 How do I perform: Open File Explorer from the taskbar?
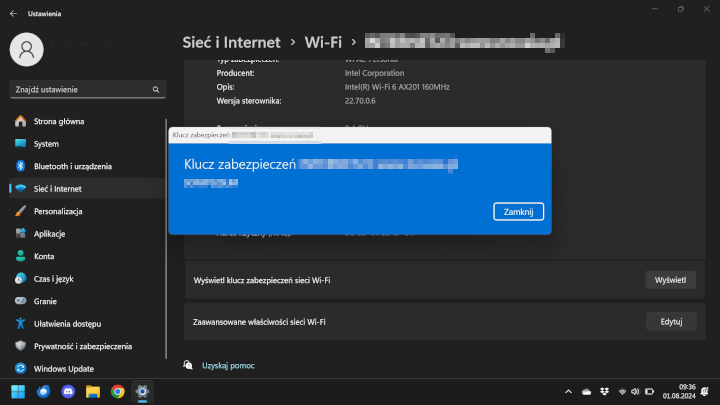click(92, 391)
